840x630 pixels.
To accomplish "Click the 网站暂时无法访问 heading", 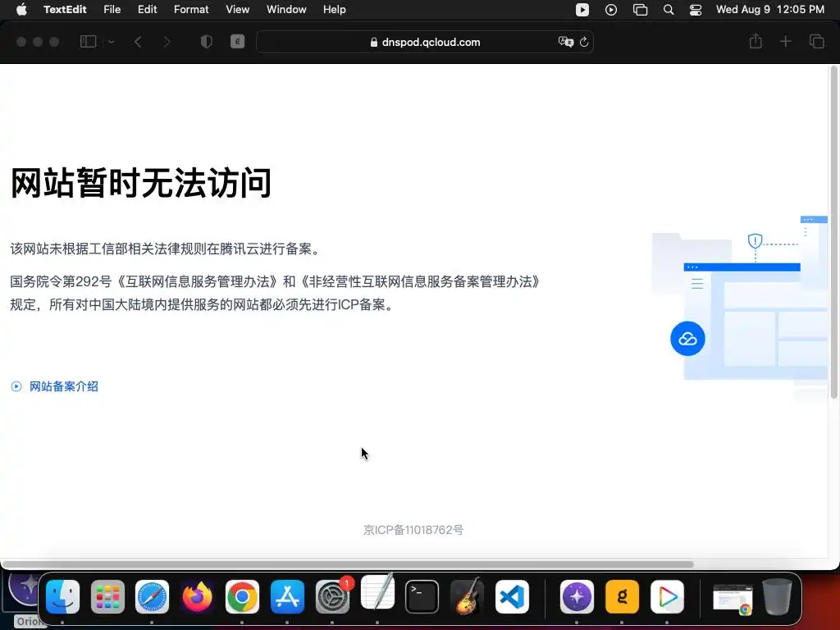I will click(x=141, y=183).
